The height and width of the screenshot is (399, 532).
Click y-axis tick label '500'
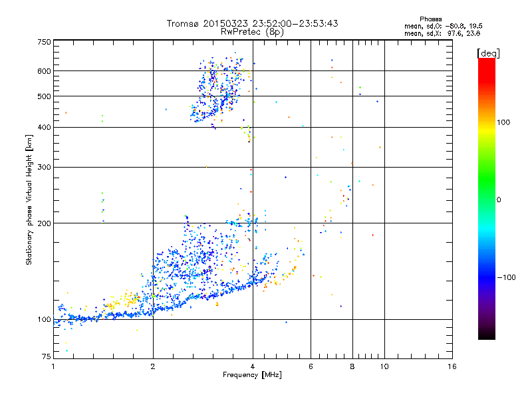pos(45,96)
